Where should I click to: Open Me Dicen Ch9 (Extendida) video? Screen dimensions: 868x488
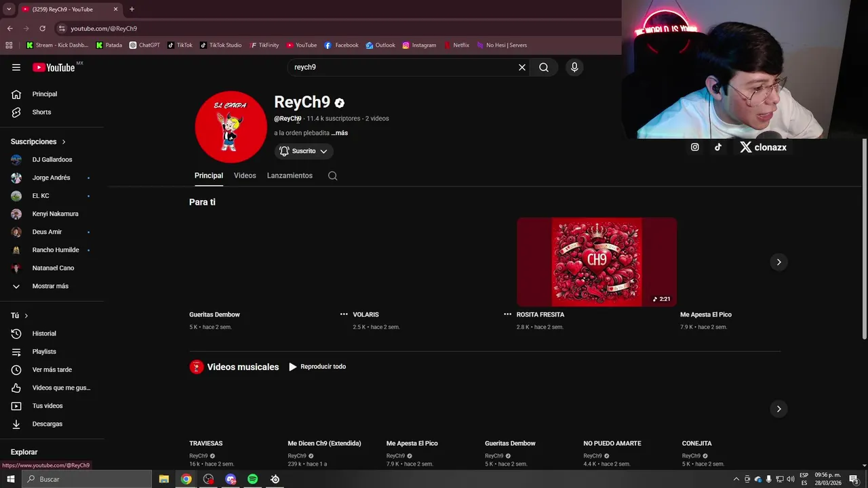pyautogui.click(x=324, y=443)
